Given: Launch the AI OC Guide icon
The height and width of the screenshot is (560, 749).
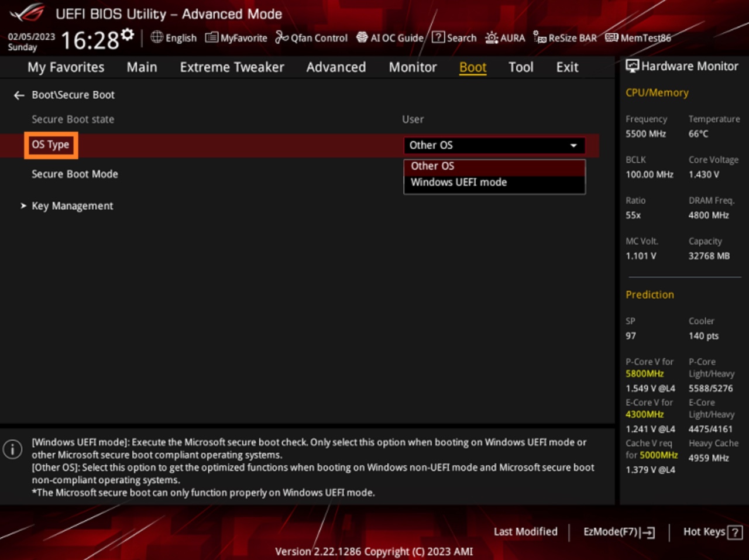Looking at the screenshot, I should tap(362, 37).
